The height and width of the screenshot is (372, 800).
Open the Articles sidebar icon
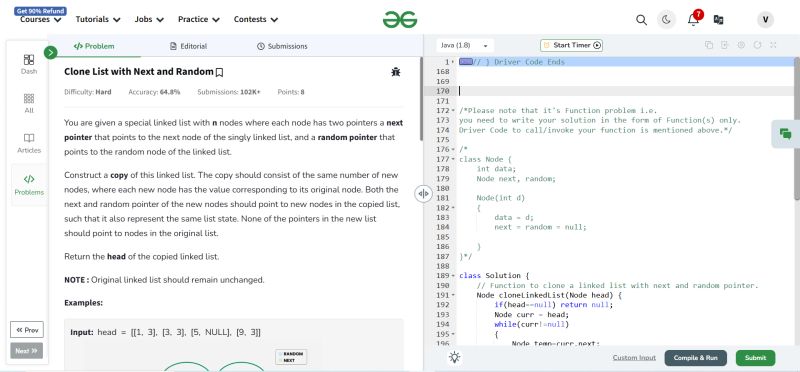[x=29, y=143]
